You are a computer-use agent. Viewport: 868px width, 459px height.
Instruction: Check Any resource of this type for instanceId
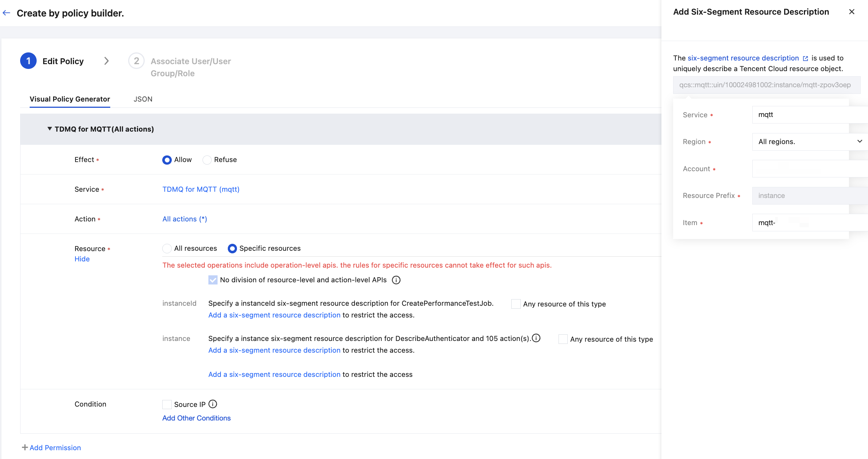[516, 304]
